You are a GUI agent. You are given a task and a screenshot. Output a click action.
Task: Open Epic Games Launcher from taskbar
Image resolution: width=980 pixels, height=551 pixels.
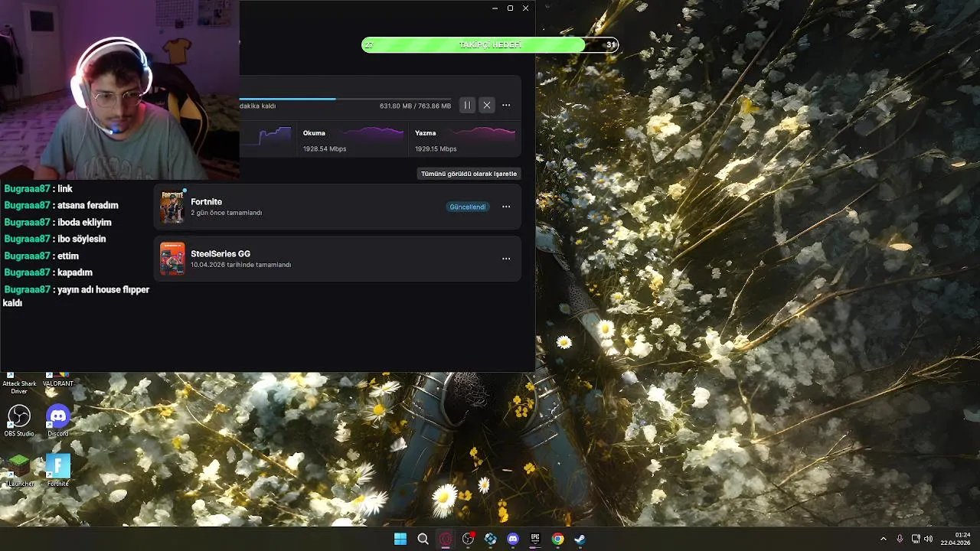pyautogui.click(x=536, y=539)
